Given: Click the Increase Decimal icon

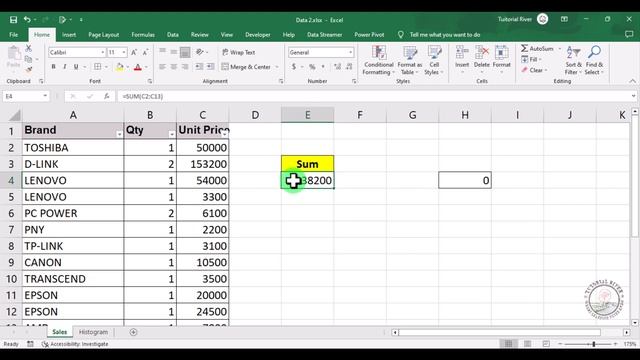Looking at the screenshot, I should click(x=338, y=67).
